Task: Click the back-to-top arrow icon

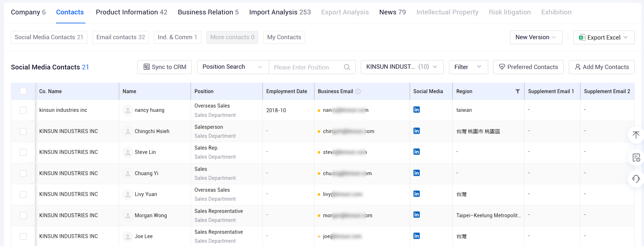Action: (x=636, y=135)
